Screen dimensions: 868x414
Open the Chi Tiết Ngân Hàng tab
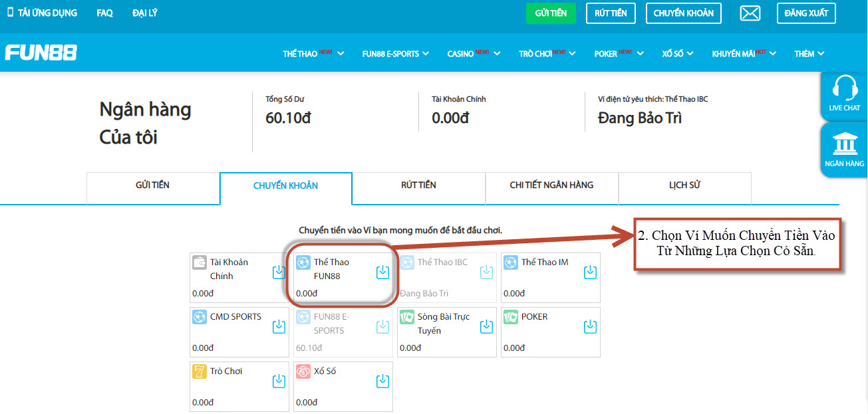(552, 188)
